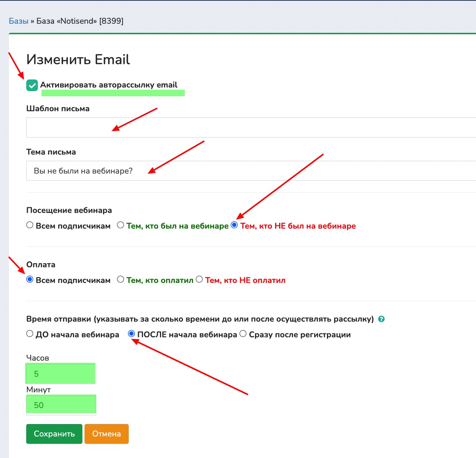Select ПОСЛЕ начала вебинара timing option
The width and height of the screenshot is (476, 458).
pos(132,334)
